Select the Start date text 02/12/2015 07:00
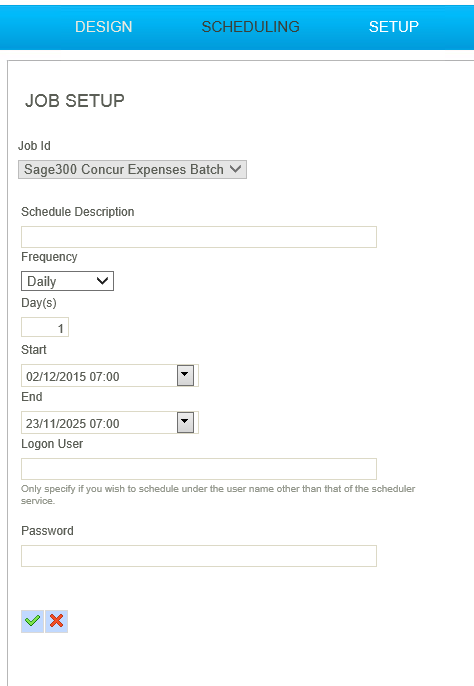 [73, 377]
